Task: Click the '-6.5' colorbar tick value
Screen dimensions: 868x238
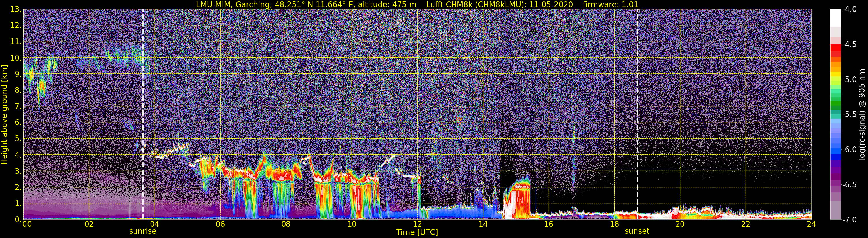Action: click(x=850, y=184)
